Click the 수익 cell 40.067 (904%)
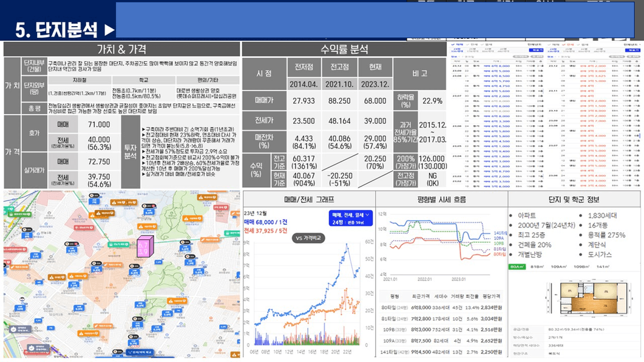Image resolution: width=644 pixels, height=362 pixels. coord(303,179)
